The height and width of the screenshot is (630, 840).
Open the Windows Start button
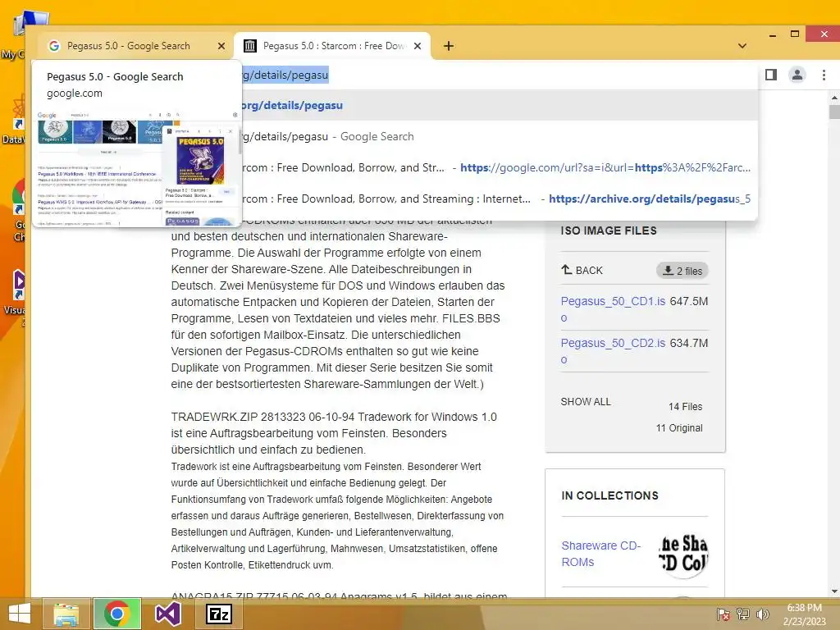(x=20, y=614)
